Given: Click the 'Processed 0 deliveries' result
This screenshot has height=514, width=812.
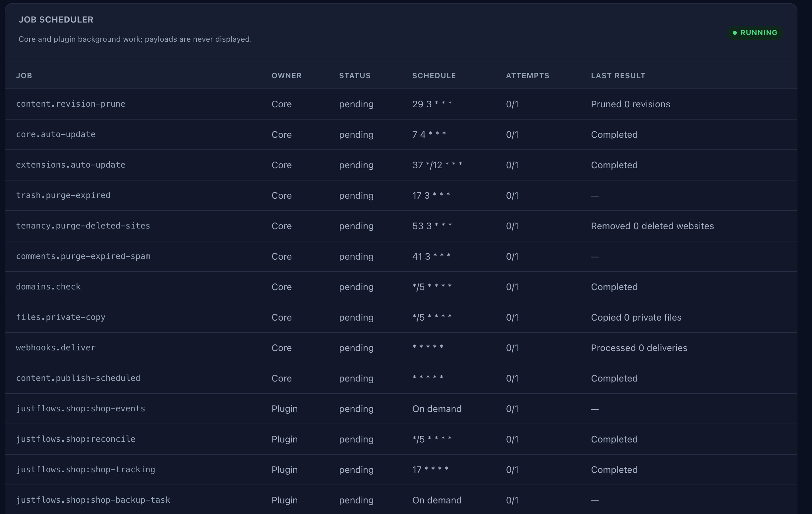Looking at the screenshot, I should (x=639, y=348).
